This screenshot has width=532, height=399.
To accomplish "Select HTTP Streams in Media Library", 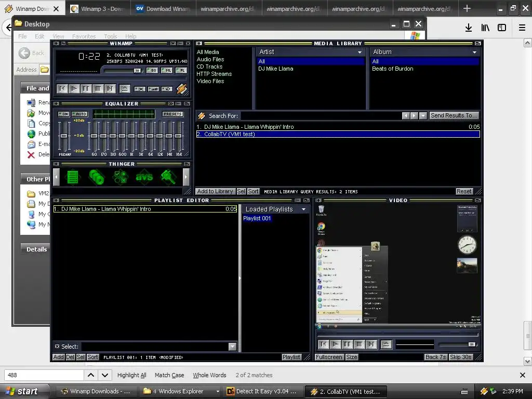I will 214,74.
